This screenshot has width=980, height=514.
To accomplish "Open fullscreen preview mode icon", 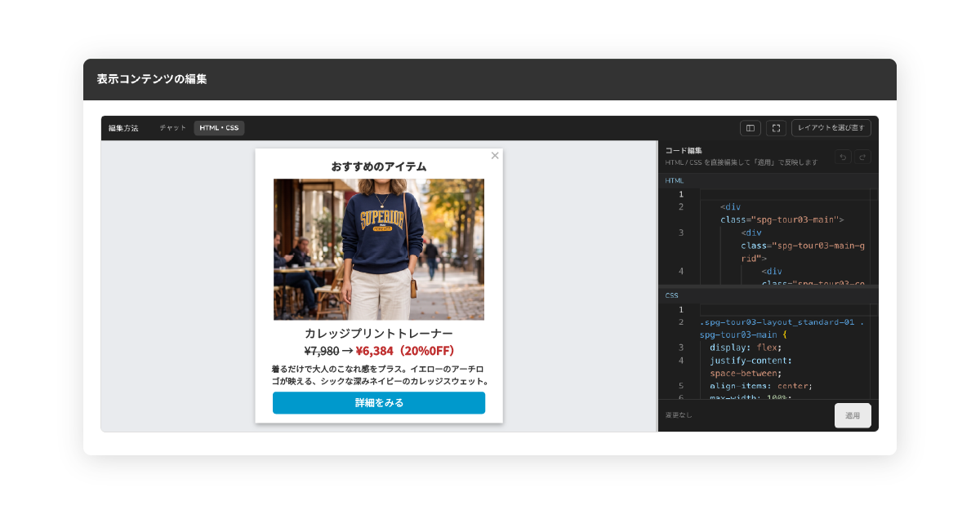I will point(776,128).
